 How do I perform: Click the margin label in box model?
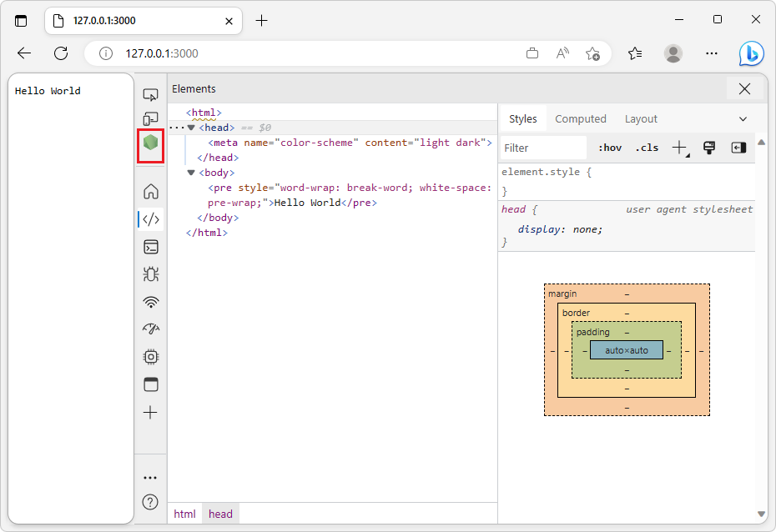562,294
